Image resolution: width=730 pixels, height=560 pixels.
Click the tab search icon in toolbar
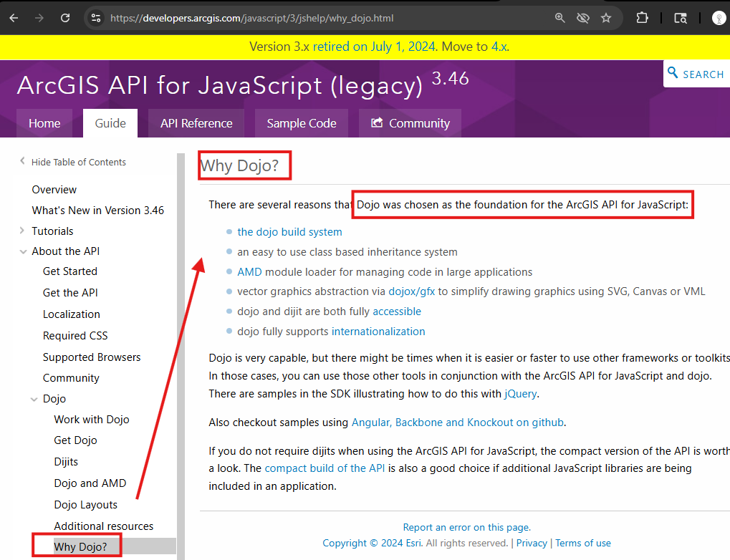(x=680, y=18)
